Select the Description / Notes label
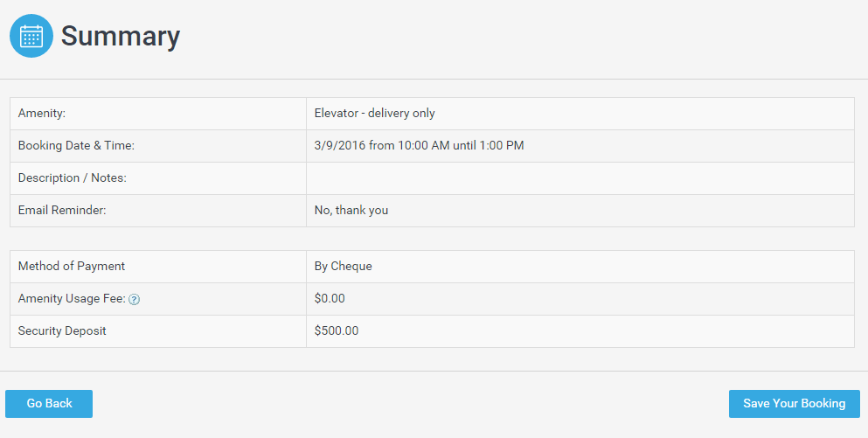868x438 pixels. (x=73, y=177)
